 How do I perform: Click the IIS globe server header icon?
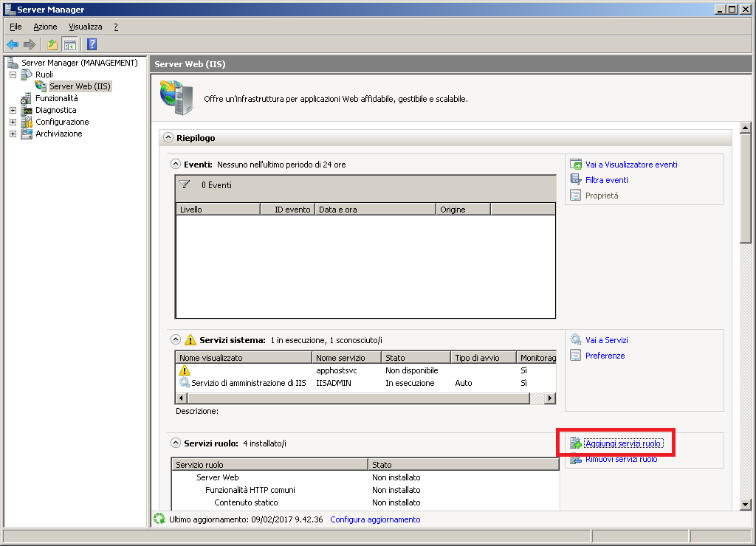[x=176, y=98]
